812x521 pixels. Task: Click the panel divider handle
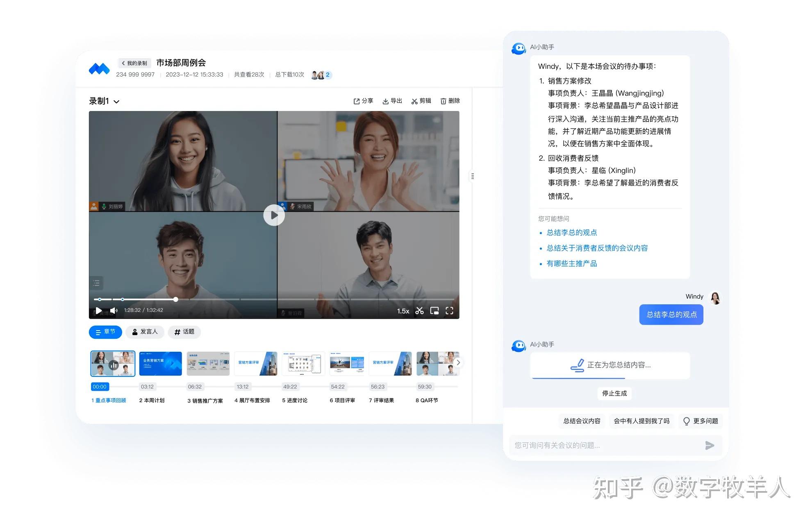pos(473,176)
